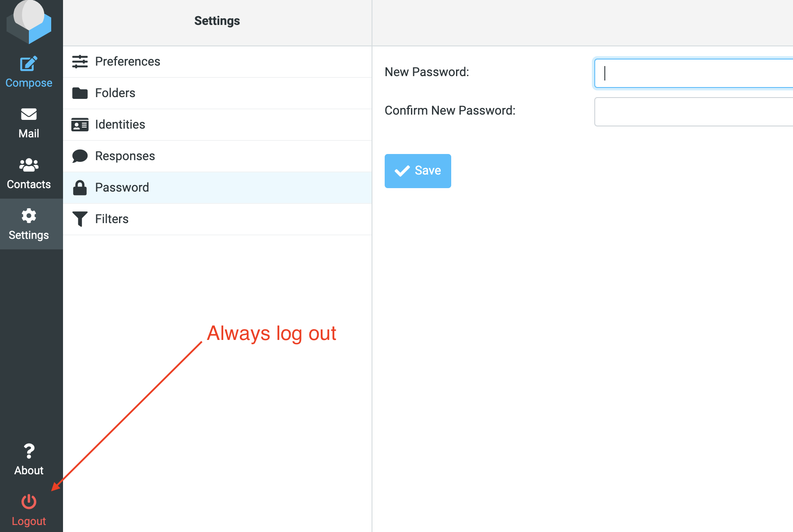Click the Preferences sliders icon
Viewport: 793px width, 532px height.
tap(80, 62)
